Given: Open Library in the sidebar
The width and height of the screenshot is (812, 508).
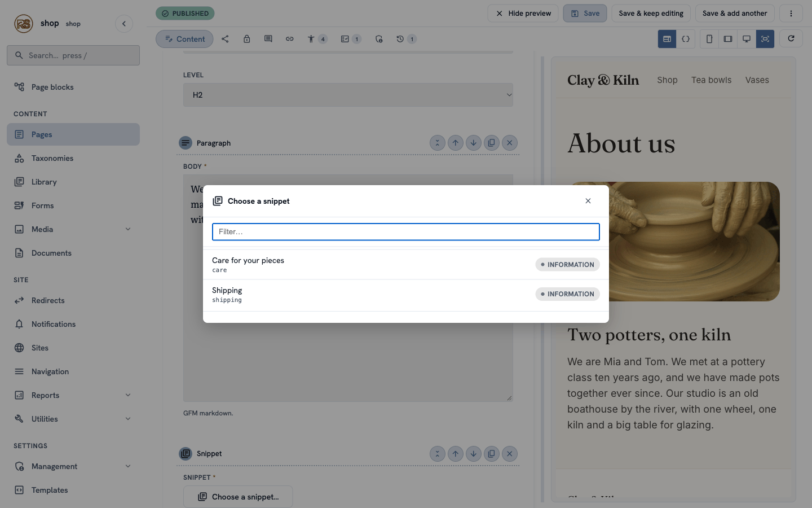Looking at the screenshot, I should [73, 182].
